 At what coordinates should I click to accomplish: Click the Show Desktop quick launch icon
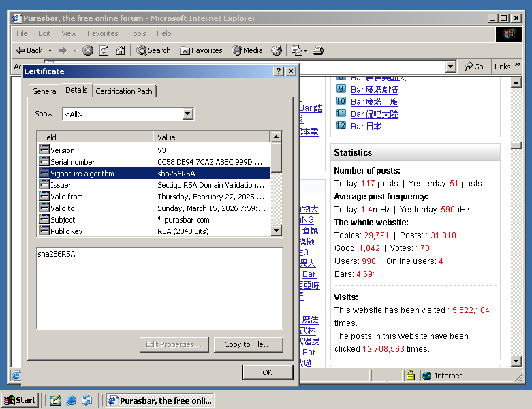[56, 401]
